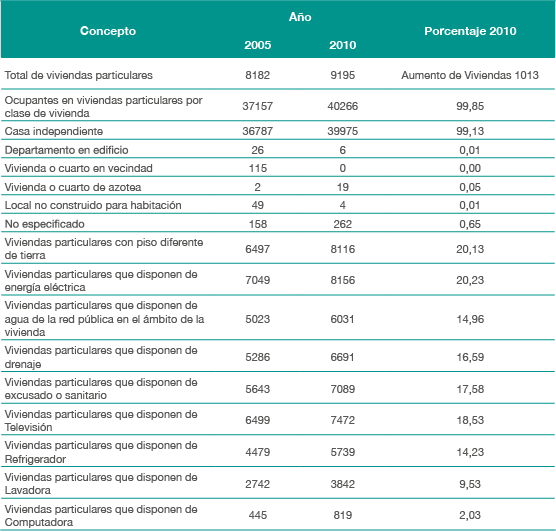Image resolution: width=556 pixels, height=532 pixels.
Task: Click the 39975 value cell
Action: (343, 131)
